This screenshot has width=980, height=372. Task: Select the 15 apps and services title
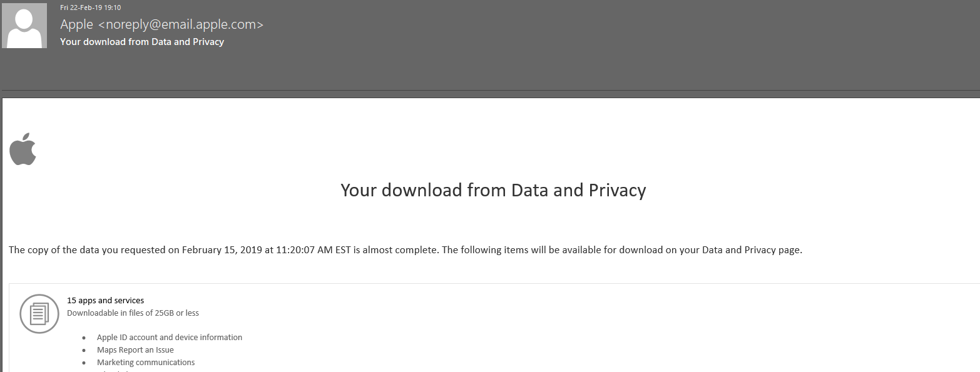(x=105, y=301)
